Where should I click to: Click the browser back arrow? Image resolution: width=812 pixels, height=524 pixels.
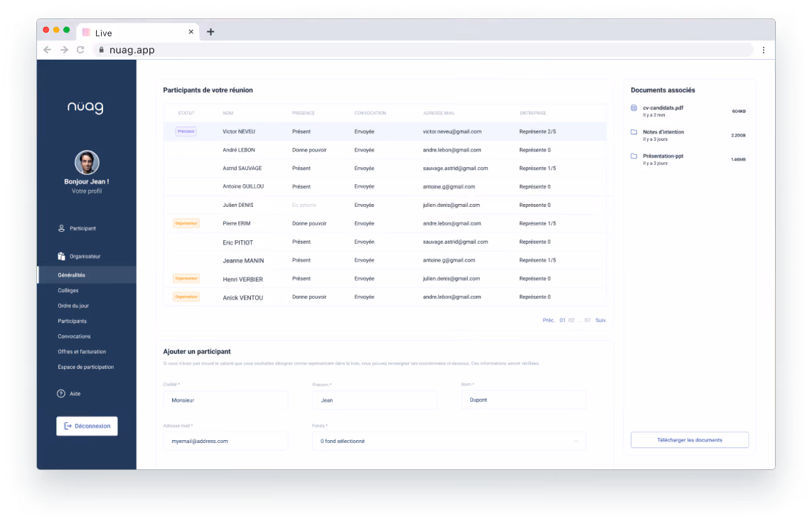click(47, 50)
